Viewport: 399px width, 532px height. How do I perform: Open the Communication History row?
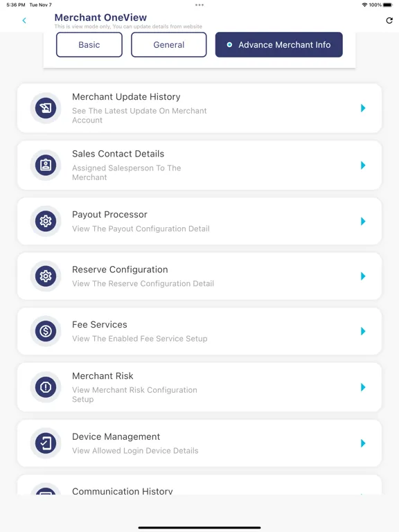click(199, 484)
